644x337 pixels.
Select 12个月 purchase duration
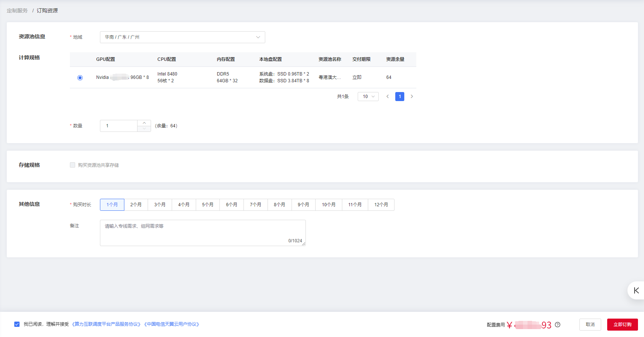click(381, 205)
